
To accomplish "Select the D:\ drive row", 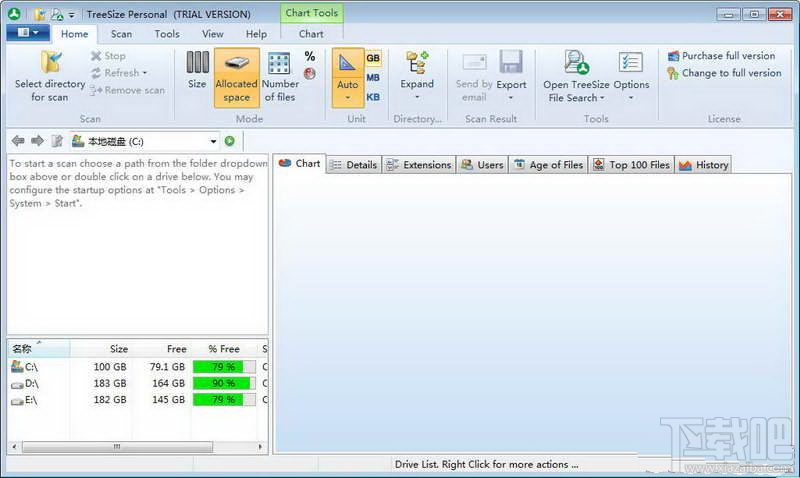I will (x=138, y=383).
